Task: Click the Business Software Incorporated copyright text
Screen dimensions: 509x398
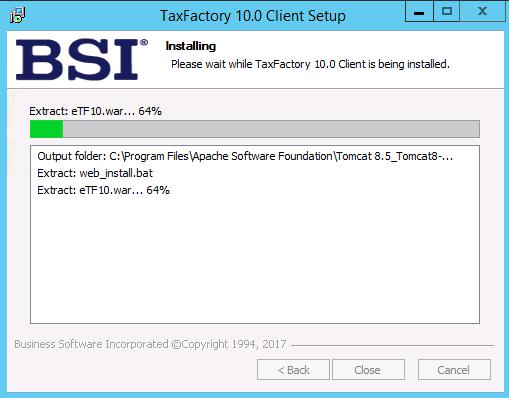Action: [150, 344]
